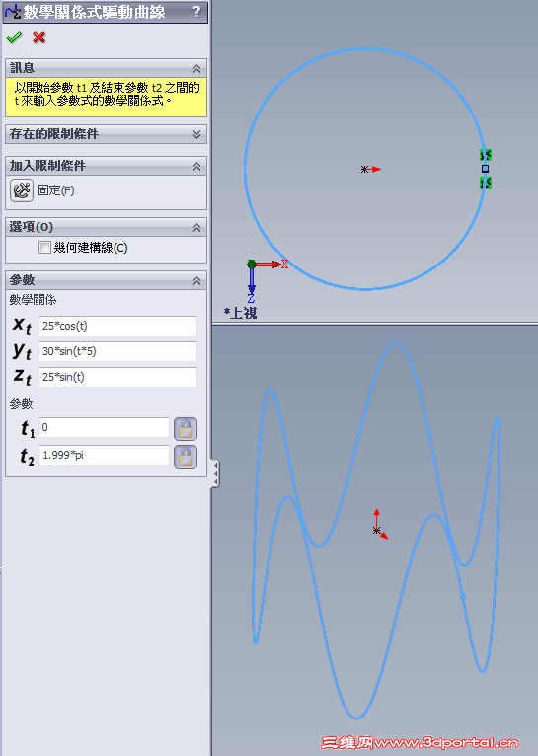Cancel with the red X icon
Screen dimensions: 538x756
tap(39, 38)
